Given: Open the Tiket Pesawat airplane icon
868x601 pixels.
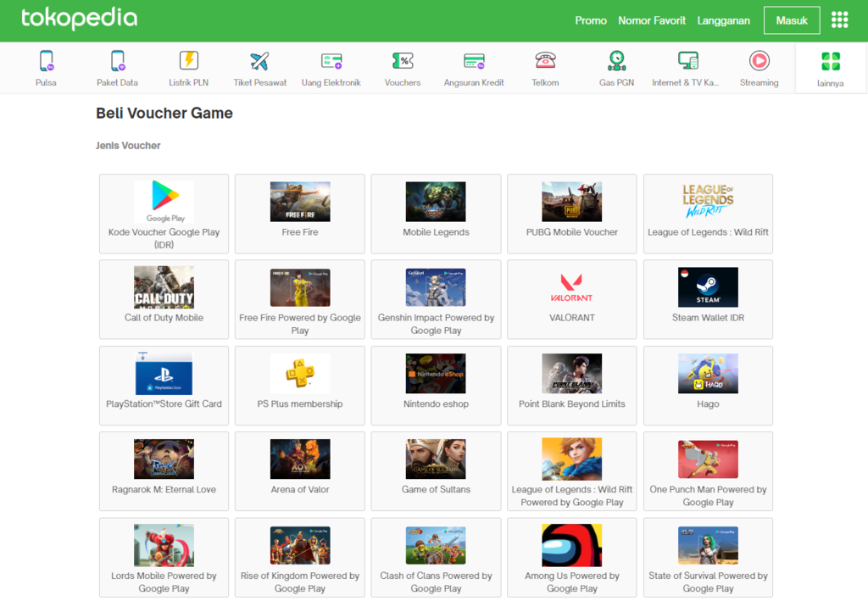Looking at the screenshot, I should pos(259,61).
